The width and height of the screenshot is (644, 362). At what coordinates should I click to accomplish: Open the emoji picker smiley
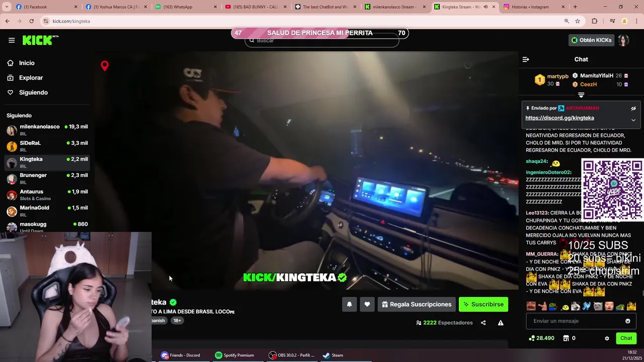(627, 321)
